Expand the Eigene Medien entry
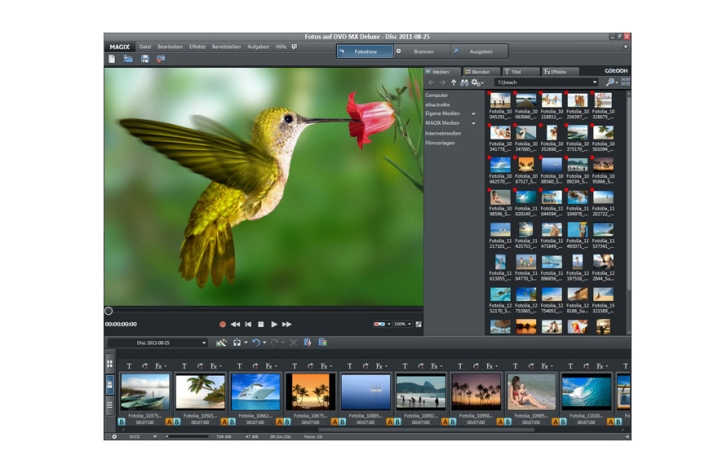 [x=473, y=113]
